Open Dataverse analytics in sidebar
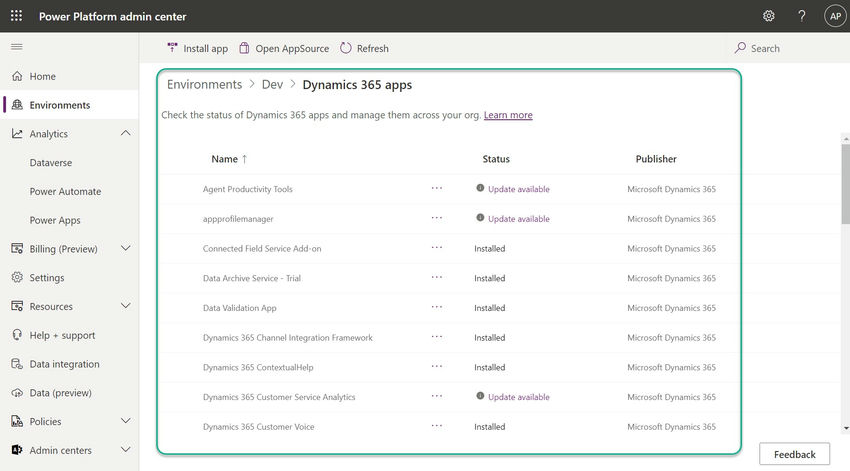The width and height of the screenshot is (850, 471). [x=50, y=163]
